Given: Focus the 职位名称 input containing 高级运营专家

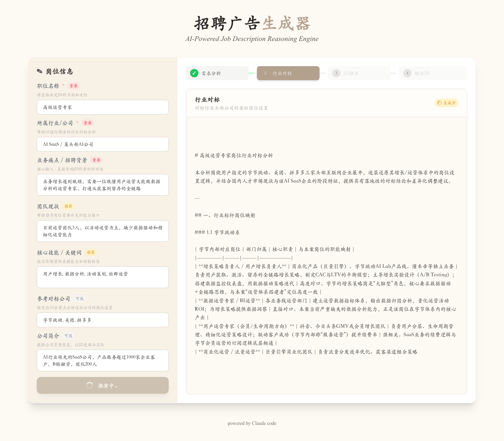Looking at the screenshot, I should 103,107.
